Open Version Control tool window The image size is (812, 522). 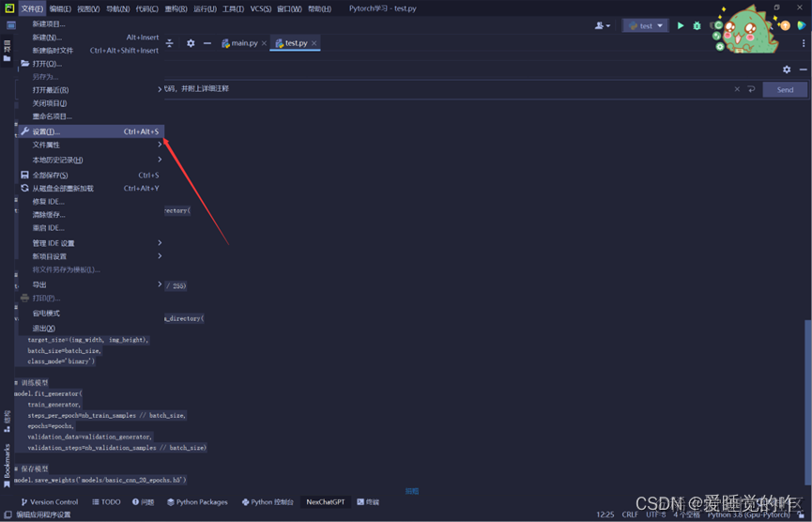tap(50, 501)
